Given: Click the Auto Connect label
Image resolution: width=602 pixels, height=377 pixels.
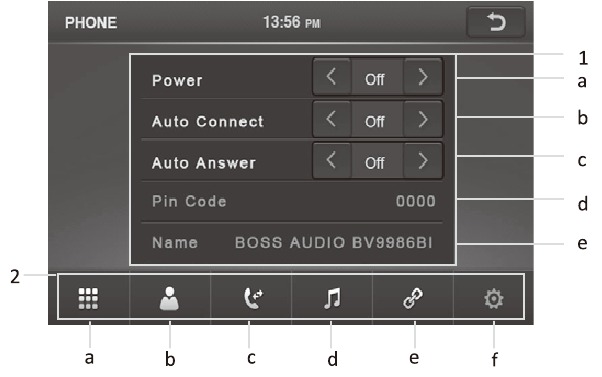Looking at the screenshot, I should click(208, 121).
